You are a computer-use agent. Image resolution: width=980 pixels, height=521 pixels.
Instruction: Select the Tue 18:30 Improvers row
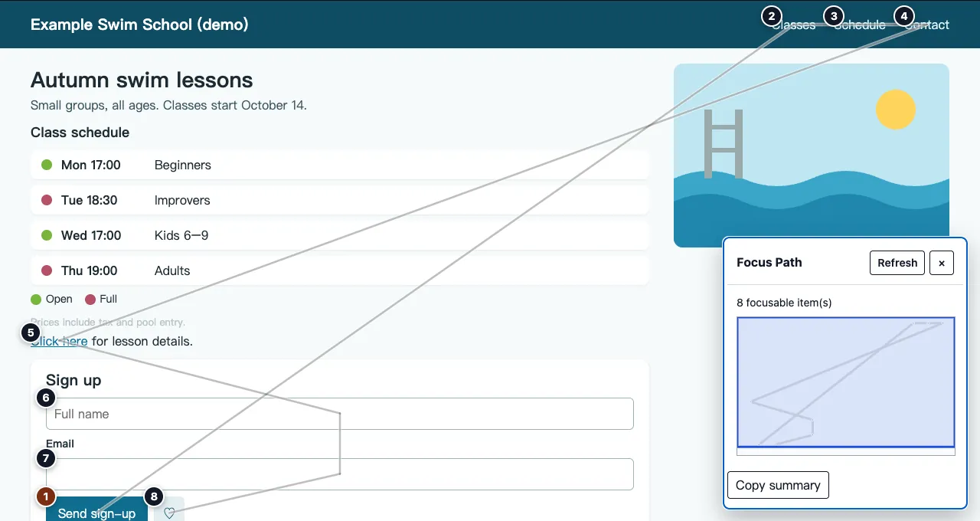[x=340, y=200]
